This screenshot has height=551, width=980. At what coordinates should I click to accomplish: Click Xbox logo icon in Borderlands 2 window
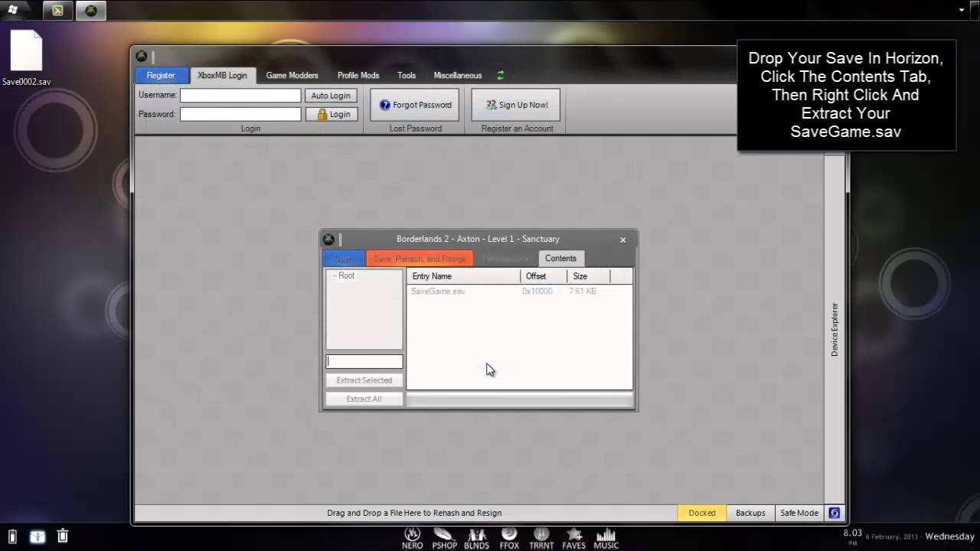328,240
